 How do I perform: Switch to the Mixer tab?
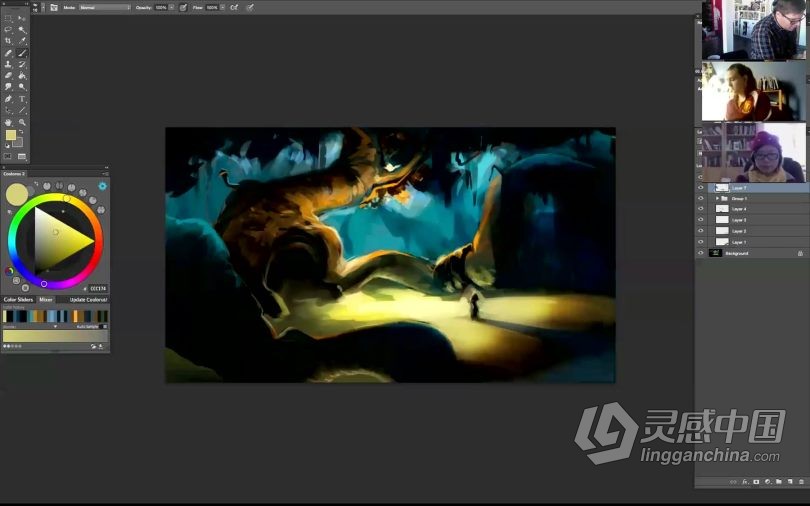coord(46,299)
